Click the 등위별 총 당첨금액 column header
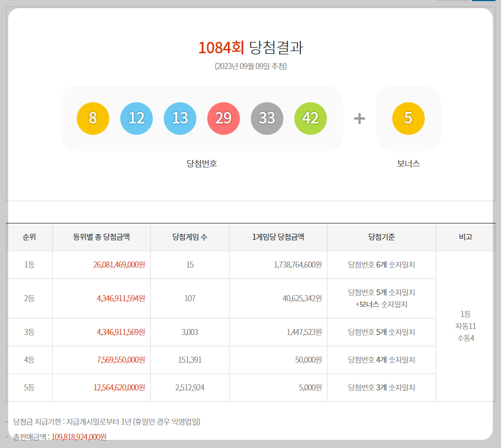This screenshot has width=501, height=448. [101, 237]
